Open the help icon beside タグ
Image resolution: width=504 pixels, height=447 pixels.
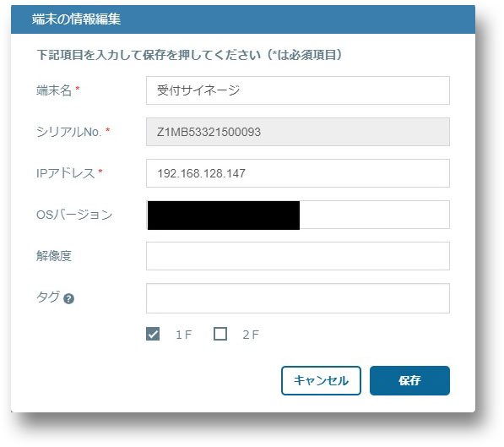pos(68,299)
